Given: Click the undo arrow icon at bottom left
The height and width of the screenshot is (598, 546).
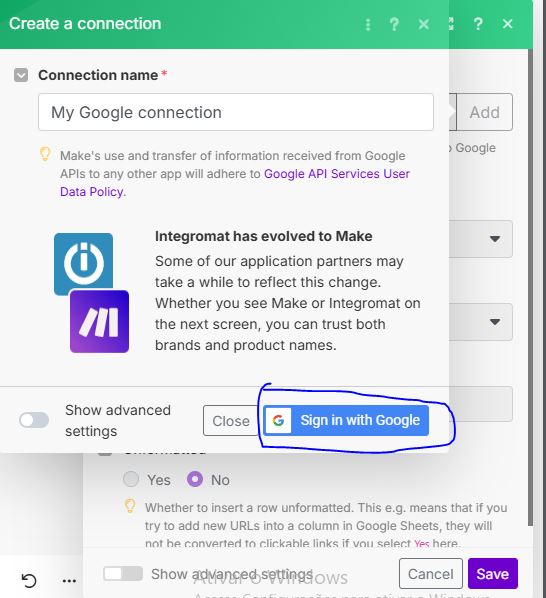Looking at the screenshot, I should pos(29,580).
